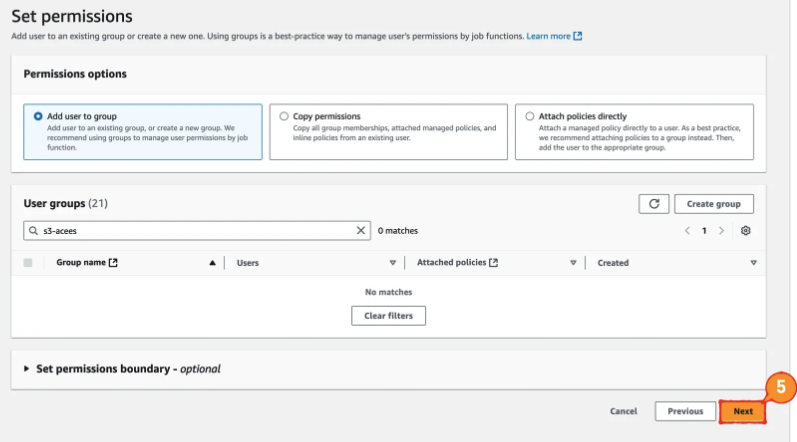Go to previous page chevron
The width and height of the screenshot is (797, 442).
[x=687, y=230]
